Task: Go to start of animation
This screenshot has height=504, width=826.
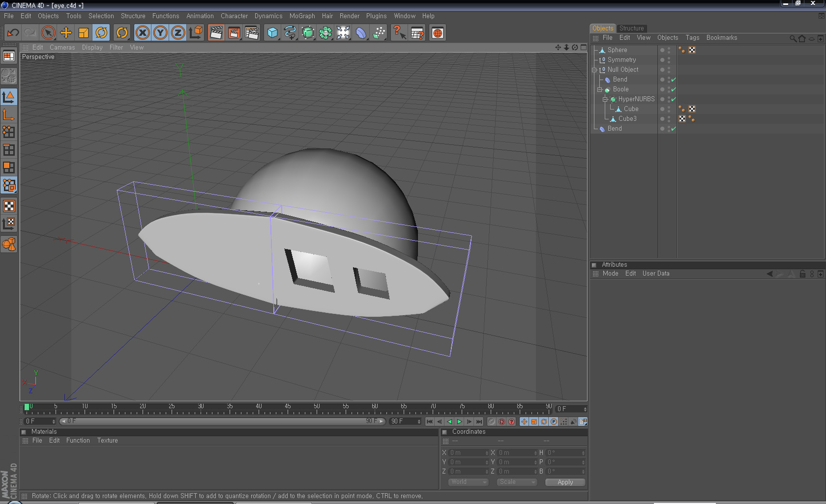Action: pos(430,421)
